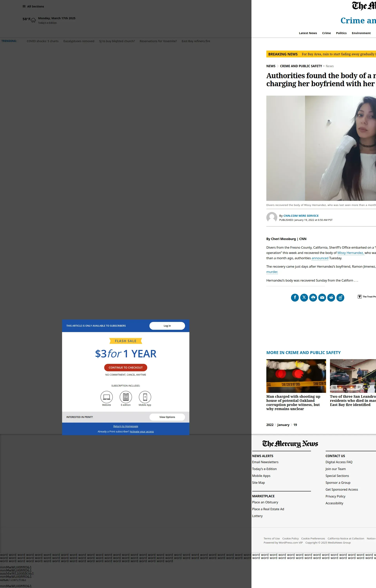The width and height of the screenshot is (376, 588).
Task: Open the Oakland shooting article thumbnail
Action: [x=296, y=376]
